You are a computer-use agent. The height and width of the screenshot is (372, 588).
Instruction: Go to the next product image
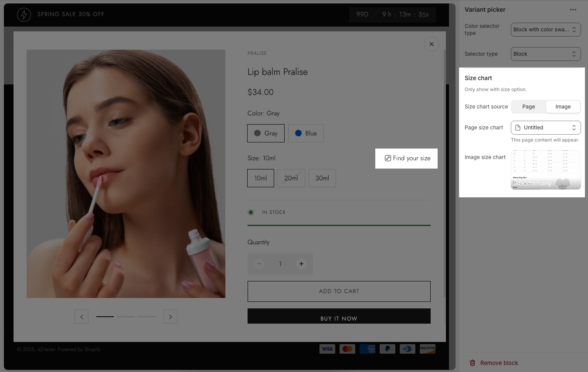click(170, 317)
